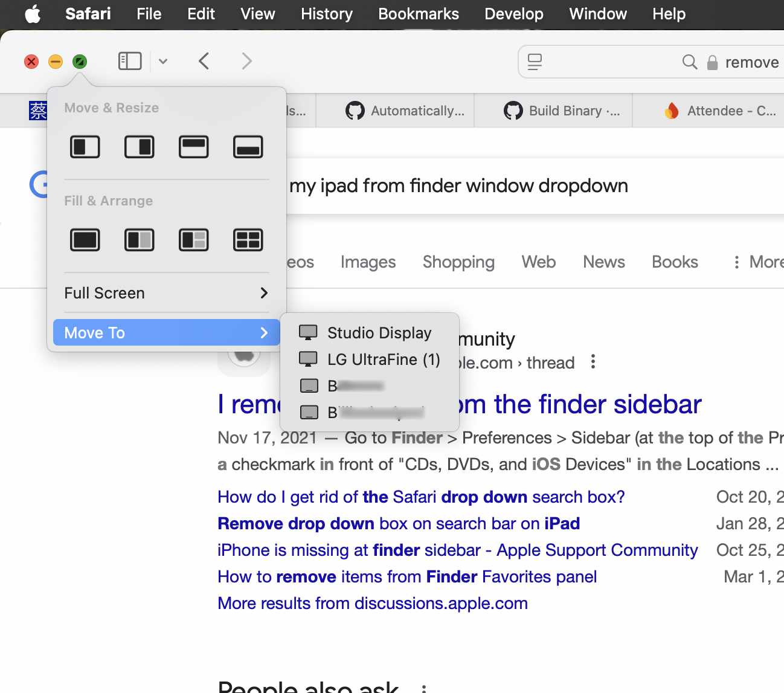This screenshot has height=693, width=784.
Task: Open 'Remove drop down box on search bar on iPad' link
Action: click(399, 524)
